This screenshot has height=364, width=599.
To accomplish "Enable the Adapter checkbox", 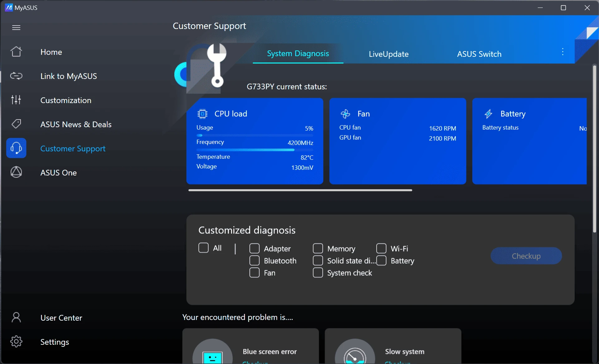I will pyautogui.click(x=254, y=248).
